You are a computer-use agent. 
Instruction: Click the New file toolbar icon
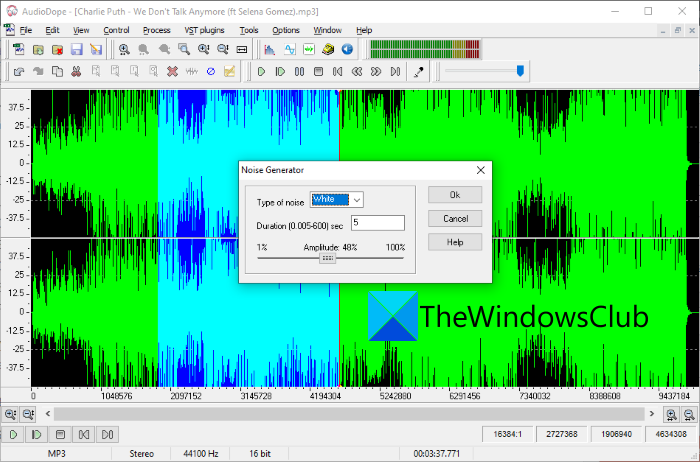point(19,49)
